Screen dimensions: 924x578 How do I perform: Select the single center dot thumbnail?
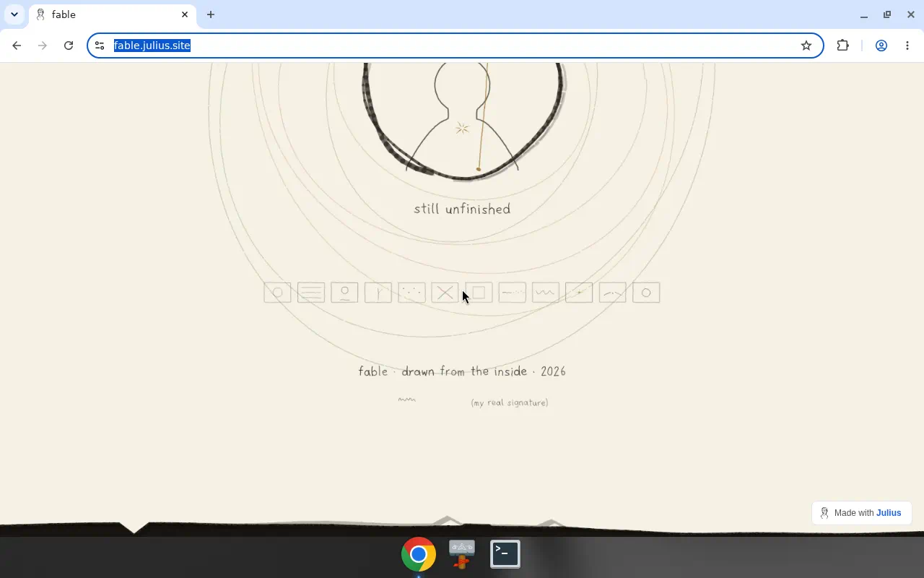click(579, 293)
